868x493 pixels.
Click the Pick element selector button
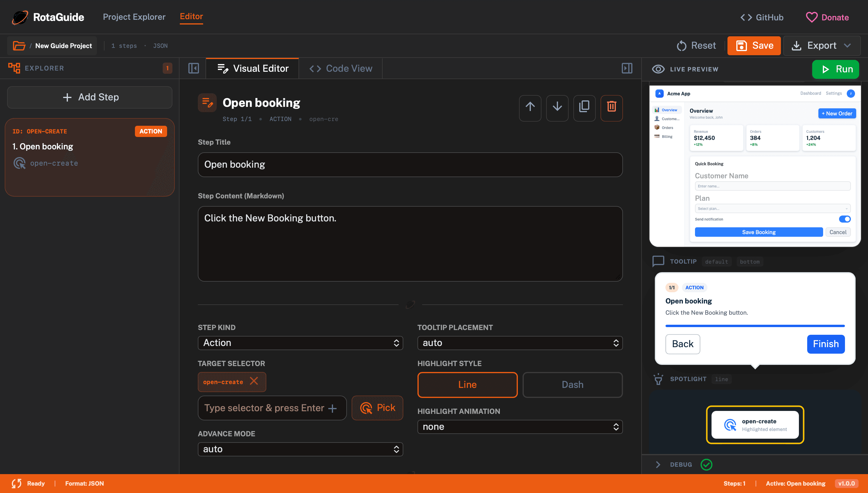coord(377,408)
